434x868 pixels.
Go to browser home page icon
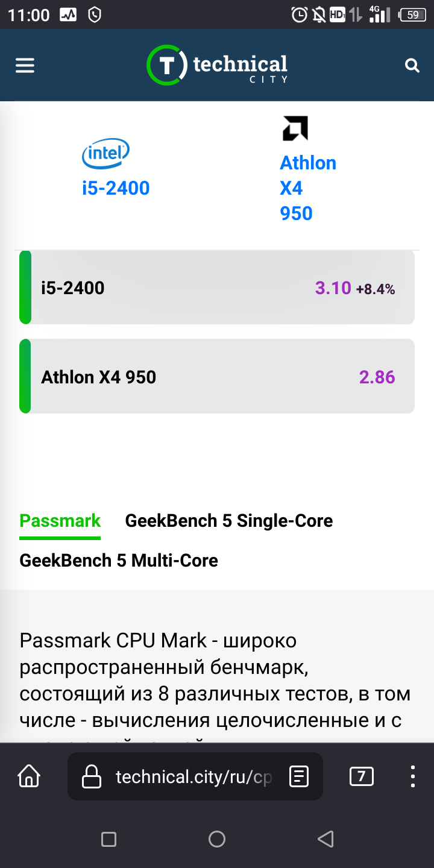tap(29, 776)
